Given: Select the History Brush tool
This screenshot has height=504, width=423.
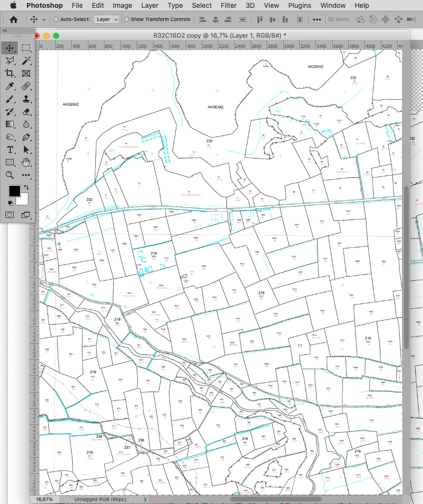Looking at the screenshot, I should click(10, 111).
